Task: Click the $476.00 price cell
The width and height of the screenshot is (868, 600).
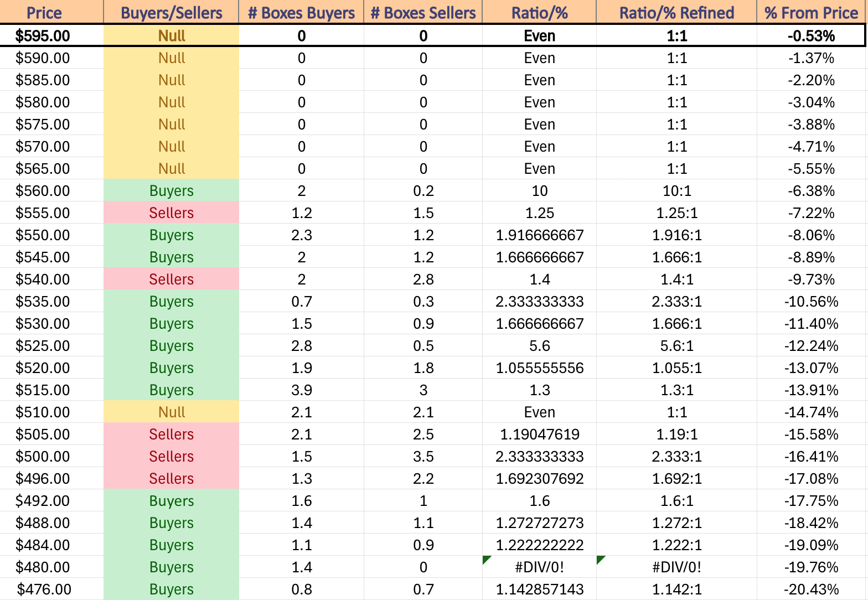Action: (51, 589)
